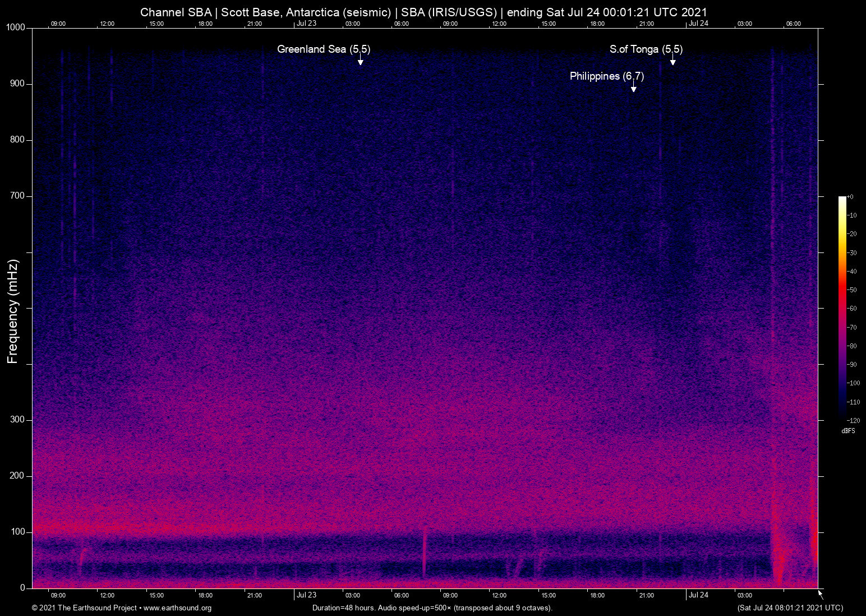Click the arrow marker below Greenland Sea label

point(360,61)
